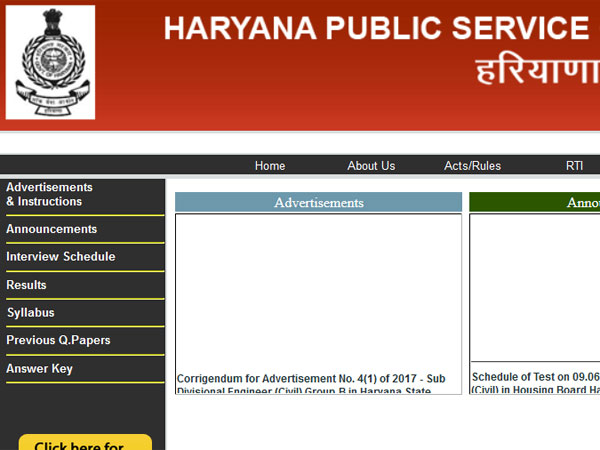Click the Advertisements panel header

click(x=318, y=203)
